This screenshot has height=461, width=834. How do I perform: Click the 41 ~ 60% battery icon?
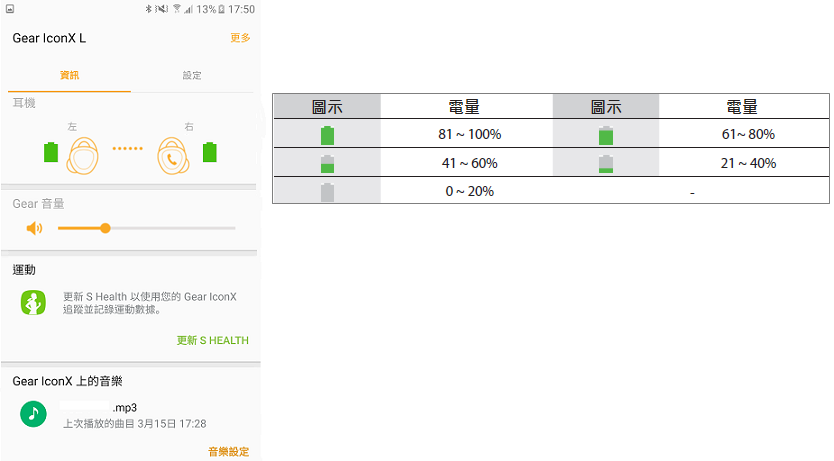[x=328, y=164]
